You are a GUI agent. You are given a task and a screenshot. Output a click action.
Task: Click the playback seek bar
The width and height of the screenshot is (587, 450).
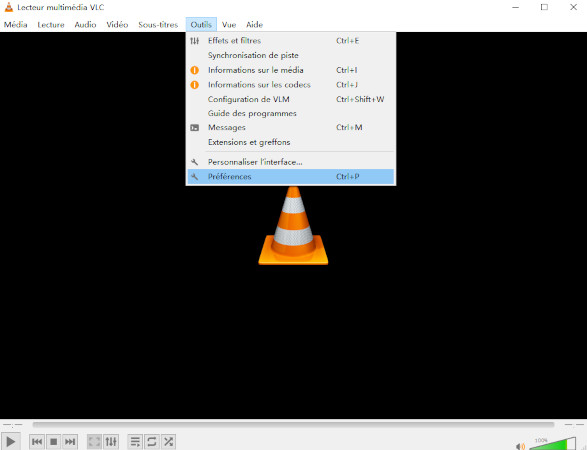click(293, 425)
